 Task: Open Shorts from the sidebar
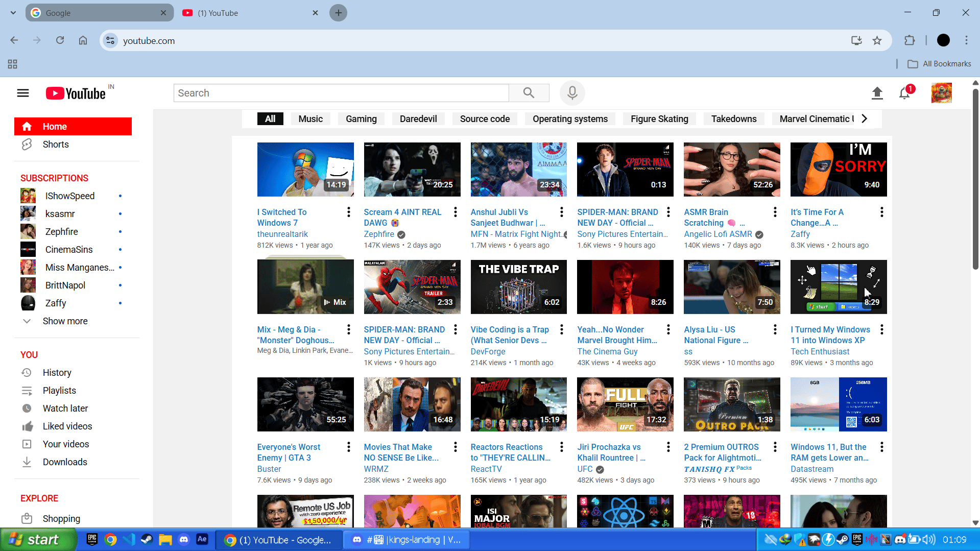coord(56,145)
